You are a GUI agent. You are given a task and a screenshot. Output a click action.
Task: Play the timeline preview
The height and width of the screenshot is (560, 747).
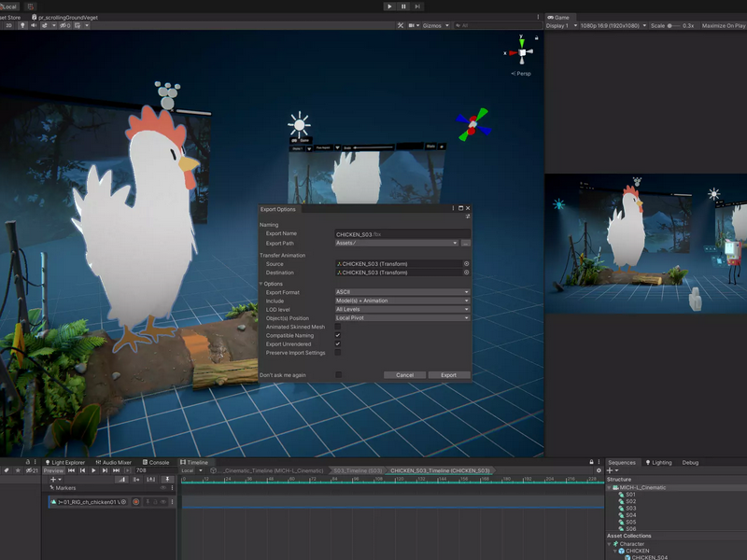(93, 470)
